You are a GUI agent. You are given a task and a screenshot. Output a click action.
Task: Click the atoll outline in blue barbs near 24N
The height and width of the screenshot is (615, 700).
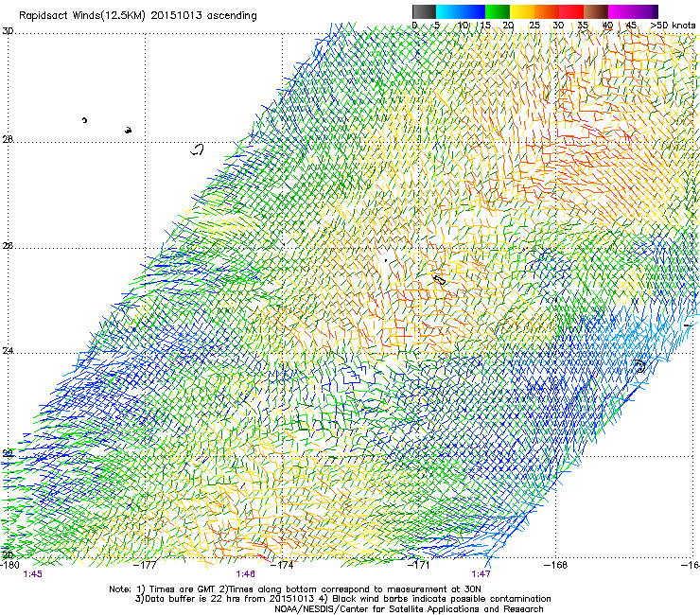coord(640,366)
